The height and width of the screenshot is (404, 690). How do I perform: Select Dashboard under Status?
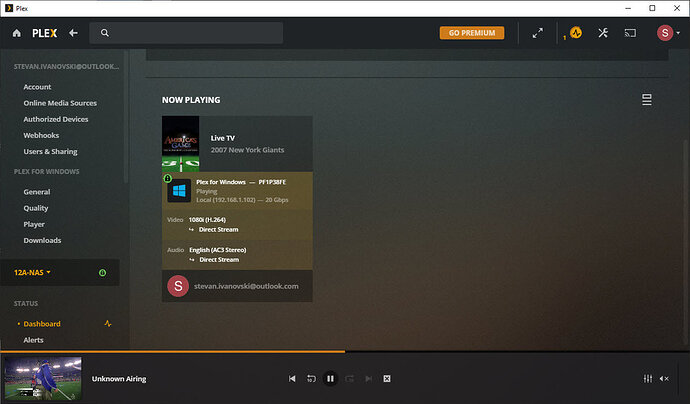click(x=42, y=324)
